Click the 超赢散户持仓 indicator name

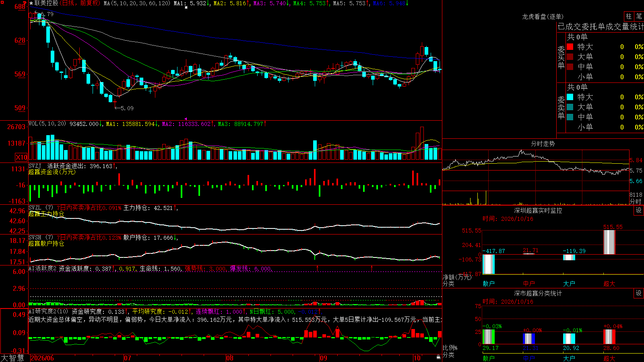click(46, 244)
